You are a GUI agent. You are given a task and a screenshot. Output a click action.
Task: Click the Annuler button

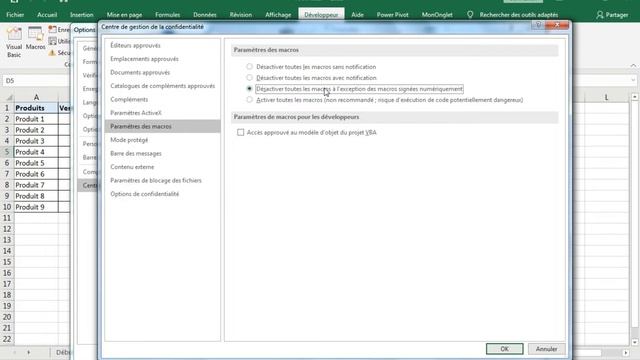coord(546,349)
